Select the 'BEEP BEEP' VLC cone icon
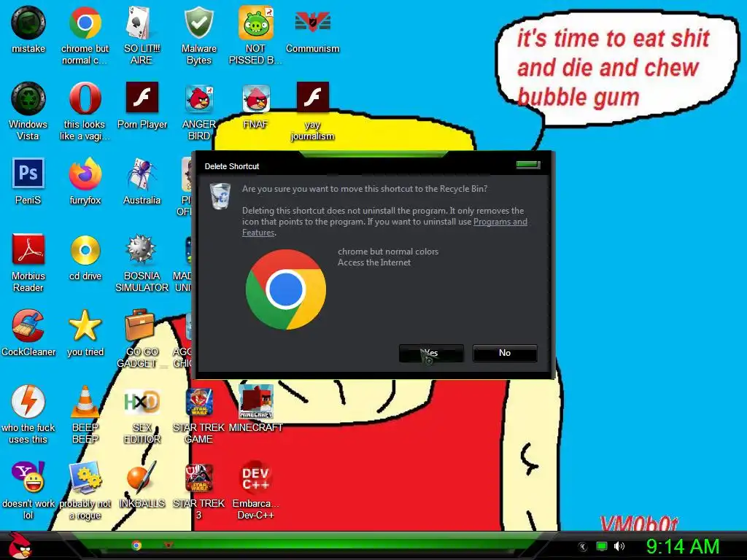 point(85,415)
